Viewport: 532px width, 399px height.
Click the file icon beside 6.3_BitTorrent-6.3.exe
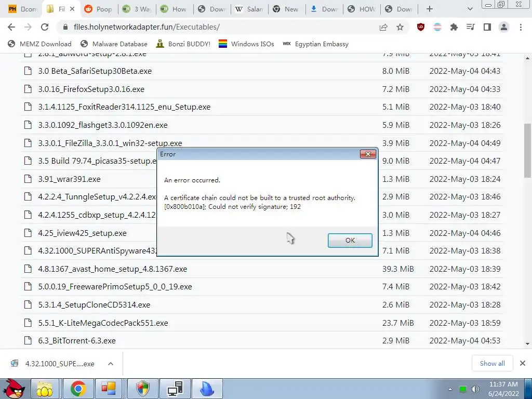click(x=28, y=340)
